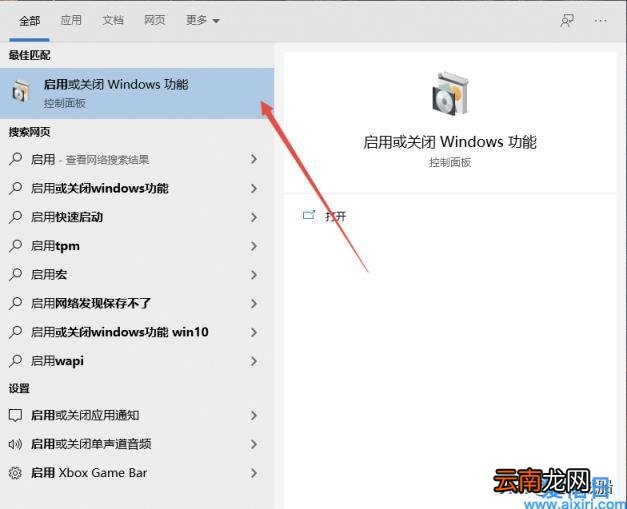The width and height of the screenshot is (627, 509).
Task: Expand arrow for 启用或关闭应用通知
Action: [x=254, y=415]
